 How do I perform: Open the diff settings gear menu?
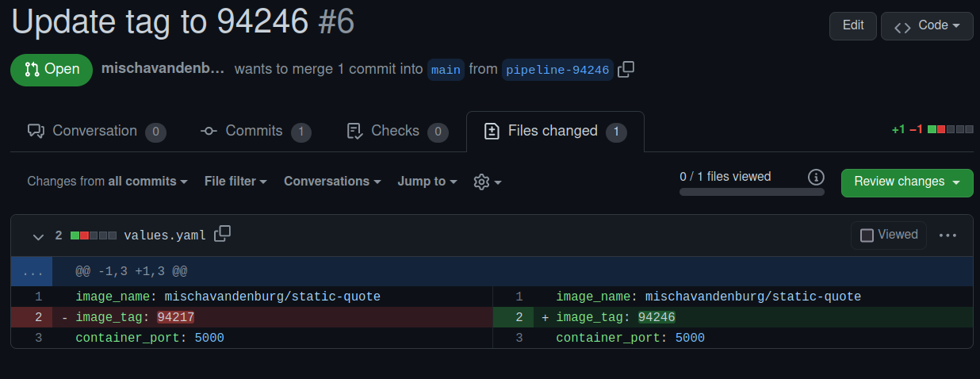pyautogui.click(x=487, y=182)
